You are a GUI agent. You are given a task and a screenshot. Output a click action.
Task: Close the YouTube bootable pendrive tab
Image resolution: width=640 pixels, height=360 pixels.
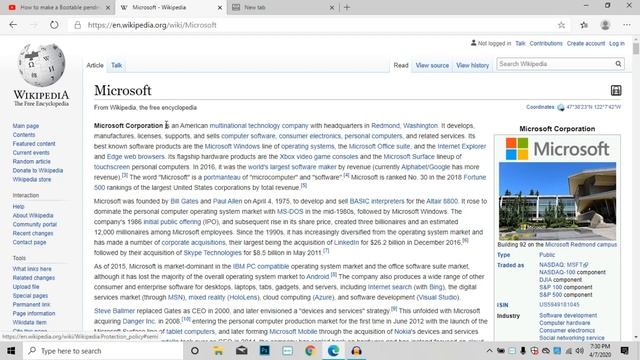coord(108,7)
